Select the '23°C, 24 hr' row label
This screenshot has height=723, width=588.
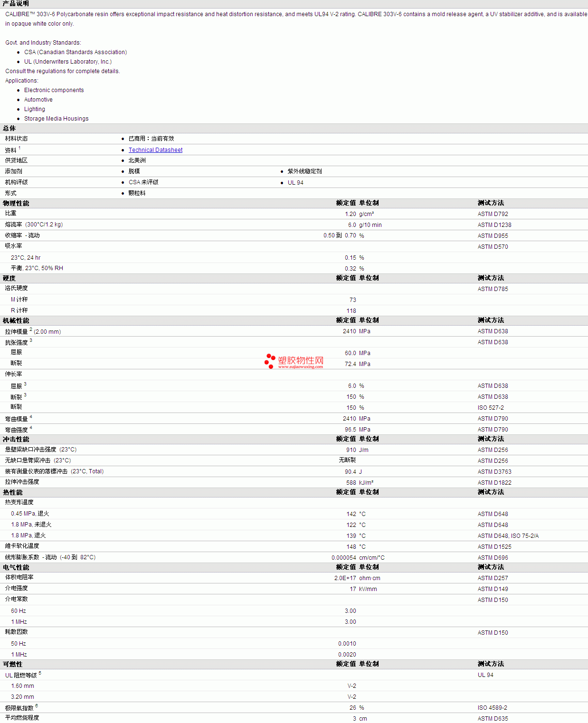pyautogui.click(x=26, y=258)
